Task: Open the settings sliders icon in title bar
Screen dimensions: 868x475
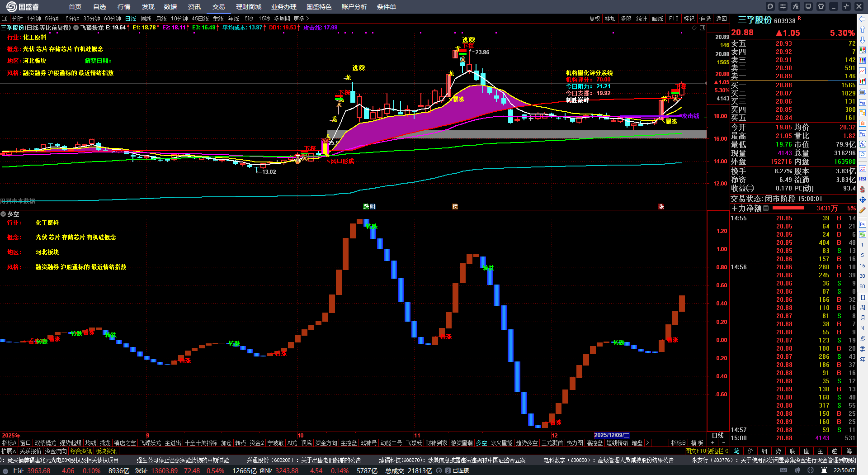Action: [783, 6]
